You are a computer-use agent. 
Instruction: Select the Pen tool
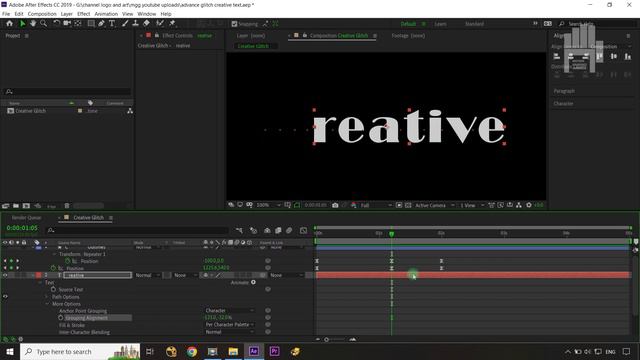pos(101,24)
